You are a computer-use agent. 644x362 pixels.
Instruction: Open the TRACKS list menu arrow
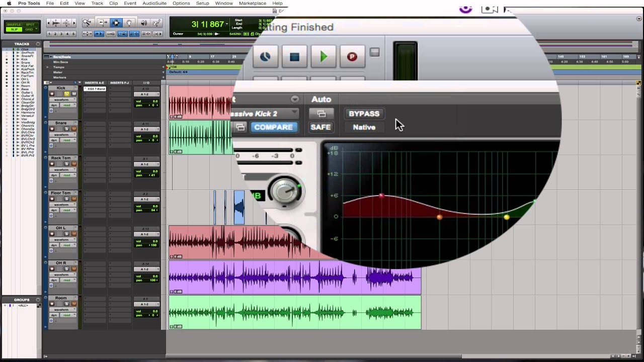(37, 44)
